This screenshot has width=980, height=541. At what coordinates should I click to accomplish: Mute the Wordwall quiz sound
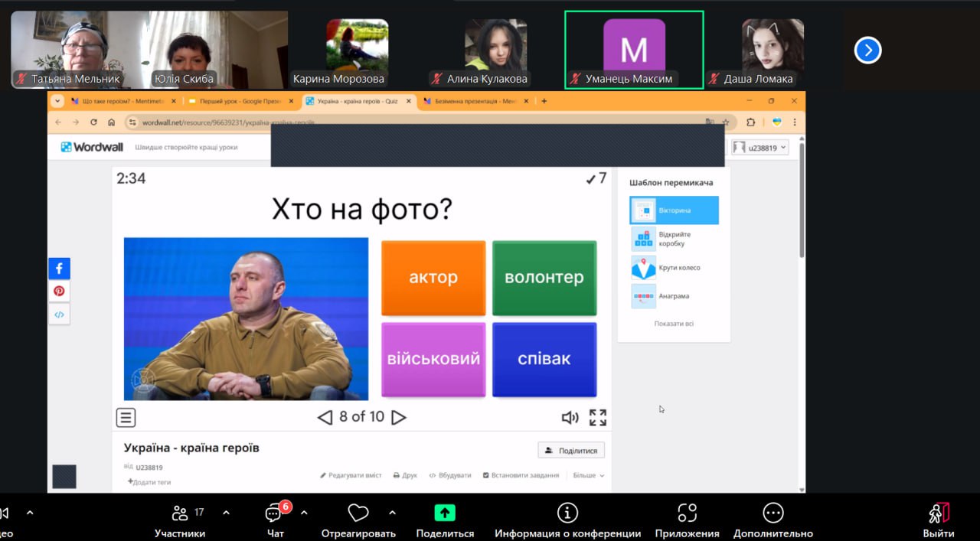[x=570, y=417]
